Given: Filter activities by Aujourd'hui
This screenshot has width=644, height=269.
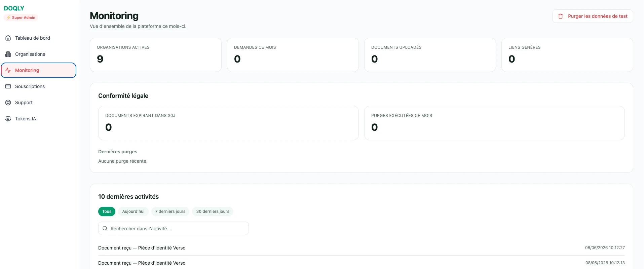Looking at the screenshot, I should pos(133,212).
